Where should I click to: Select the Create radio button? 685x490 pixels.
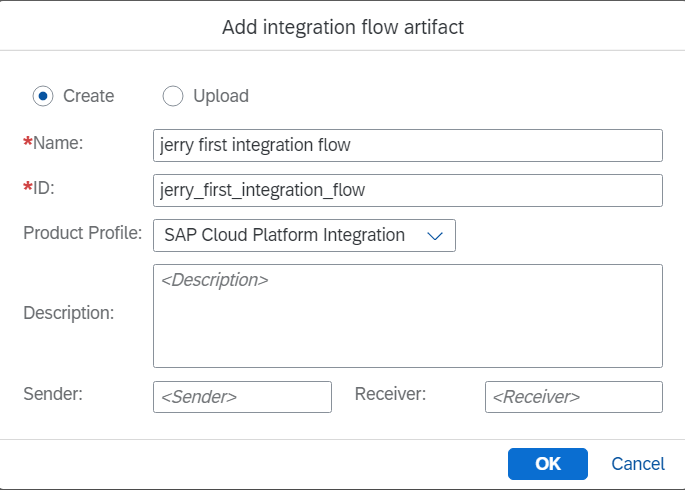tap(42, 96)
